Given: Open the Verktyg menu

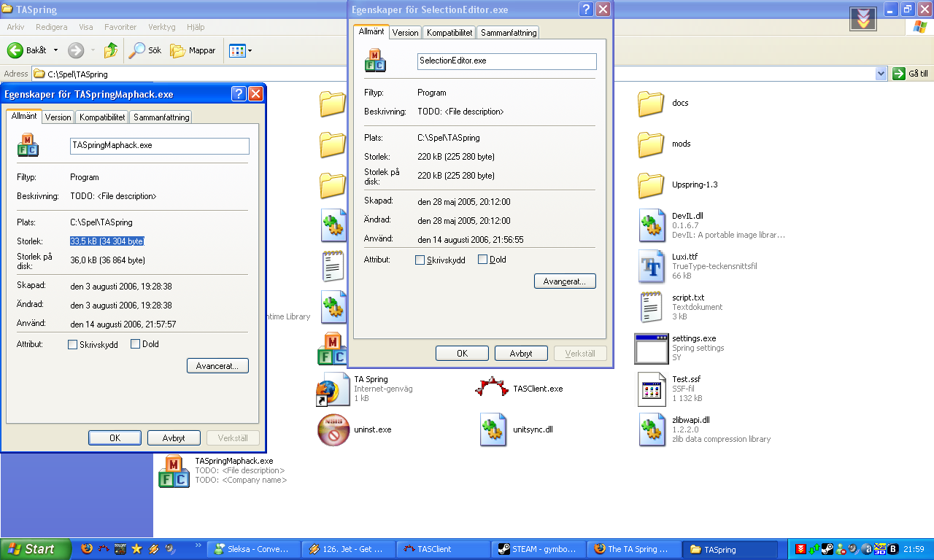Looking at the screenshot, I should (162, 27).
